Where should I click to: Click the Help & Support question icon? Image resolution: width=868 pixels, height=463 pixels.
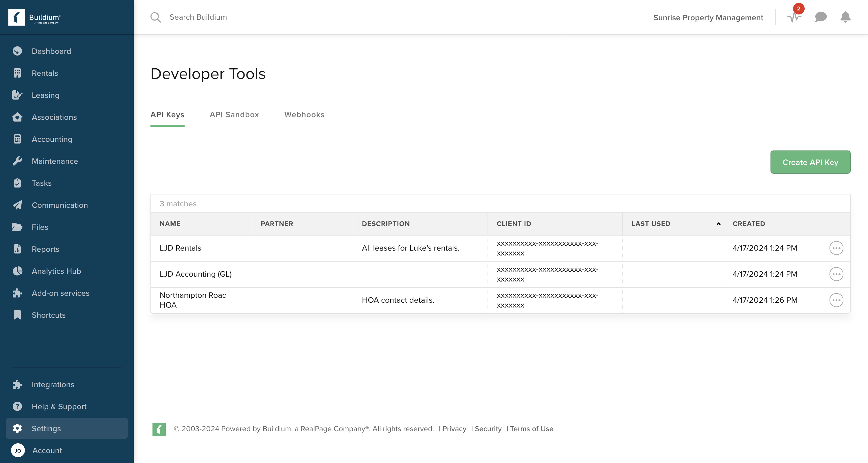(x=17, y=406)
